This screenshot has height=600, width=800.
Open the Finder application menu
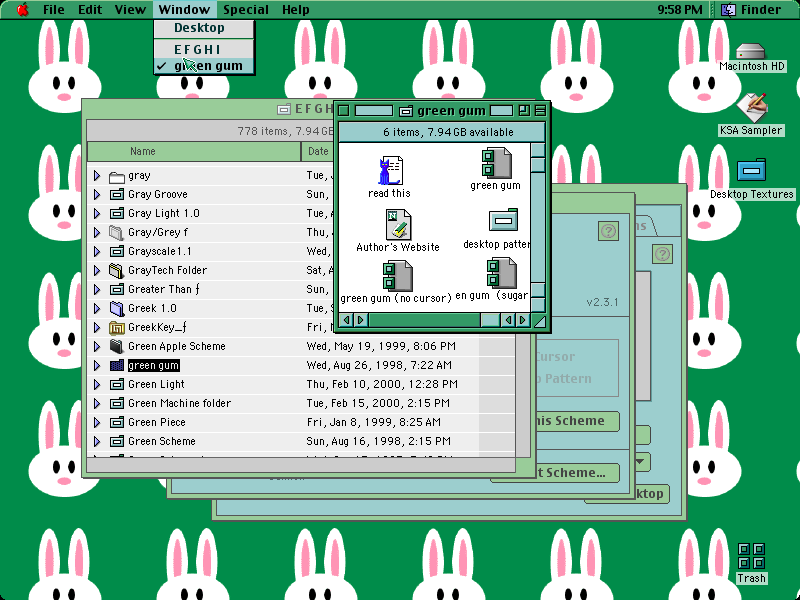[x=752, y=9]
